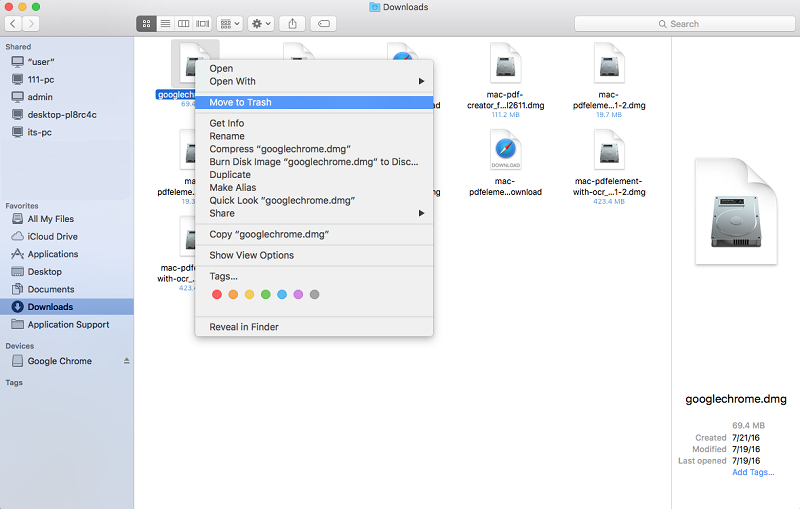This screenshot has height=509, width=800.
Task: Choose Burn Disk Image to Disc
Action: pyautogui.click(x=314, y=162)
